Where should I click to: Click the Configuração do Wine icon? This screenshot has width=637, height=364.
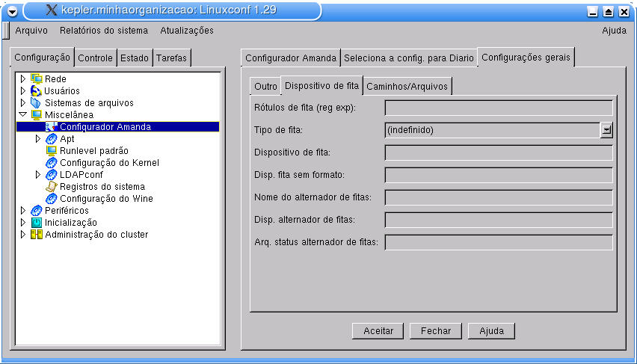coord(52,199)
